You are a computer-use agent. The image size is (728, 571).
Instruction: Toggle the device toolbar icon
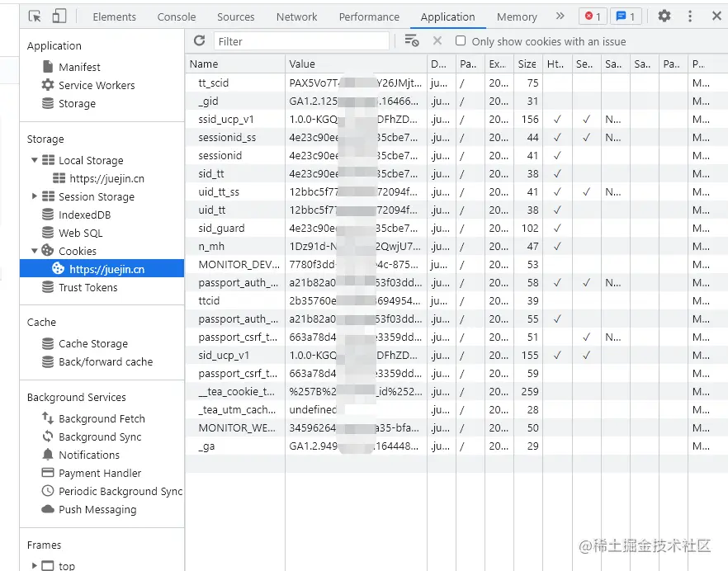[x=59, y=17]
